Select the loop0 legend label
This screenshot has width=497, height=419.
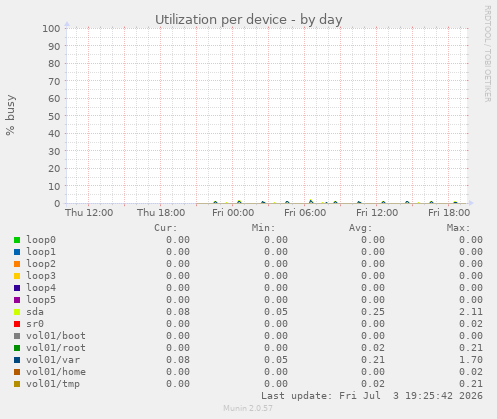tap(41, 240)
